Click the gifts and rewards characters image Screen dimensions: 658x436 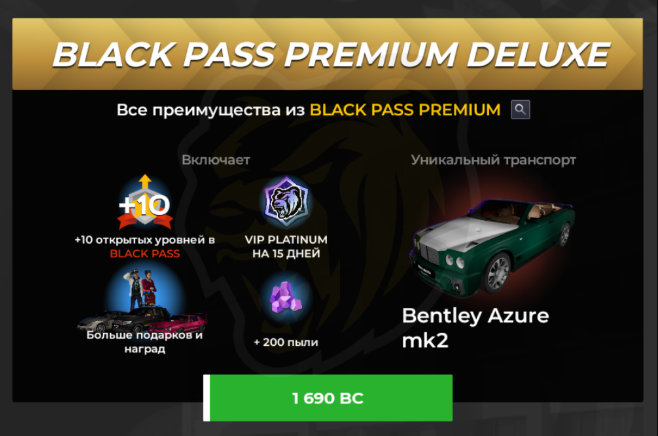click(x=143, y=300)
